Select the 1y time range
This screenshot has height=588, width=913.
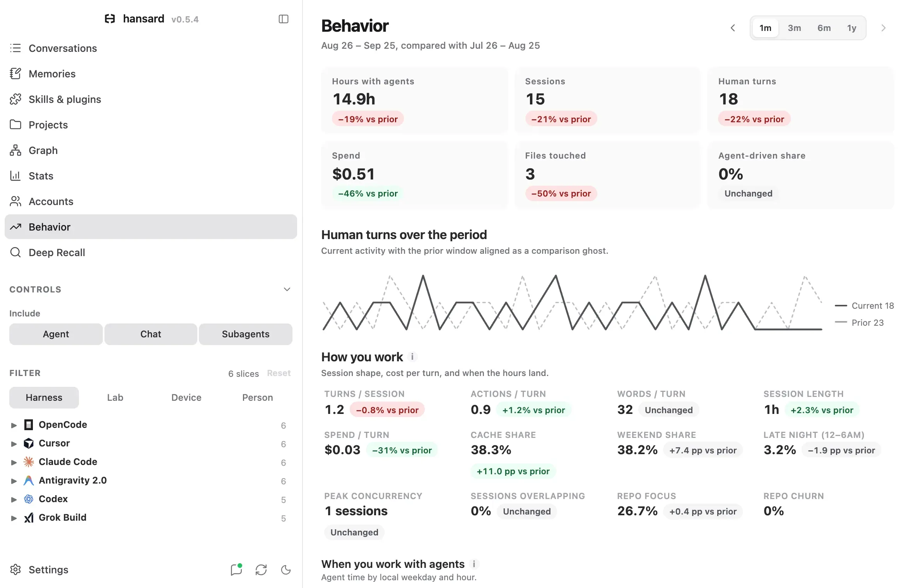(852, 28)
